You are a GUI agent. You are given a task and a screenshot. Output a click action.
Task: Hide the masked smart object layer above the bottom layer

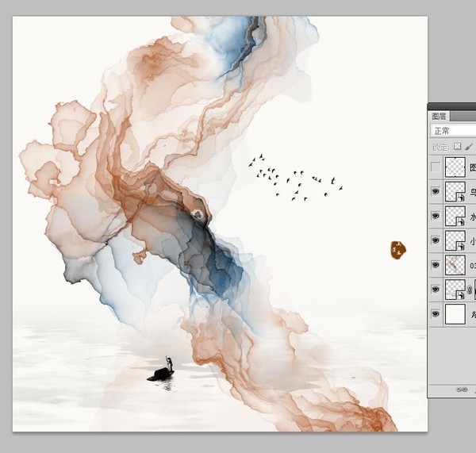click(436, 289)
